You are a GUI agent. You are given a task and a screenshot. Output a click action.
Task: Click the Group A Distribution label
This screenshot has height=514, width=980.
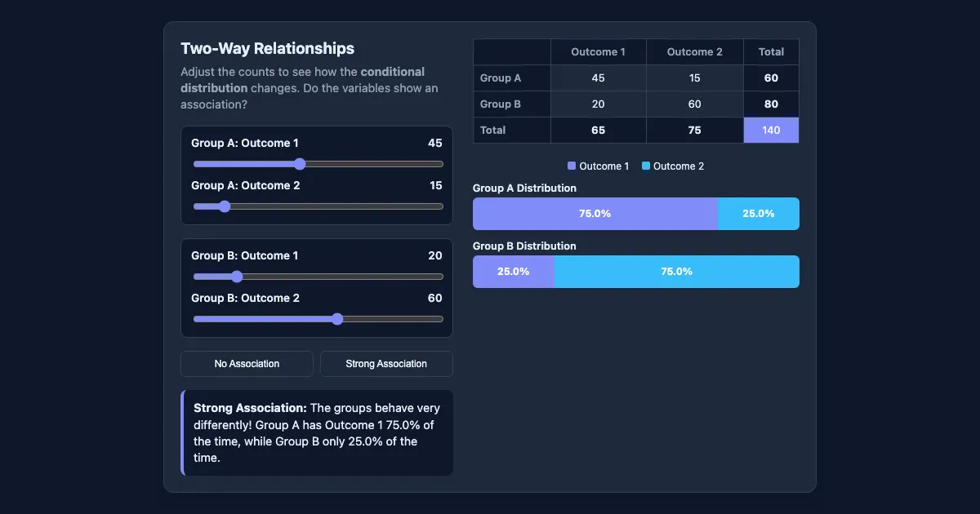coord(524,188)
